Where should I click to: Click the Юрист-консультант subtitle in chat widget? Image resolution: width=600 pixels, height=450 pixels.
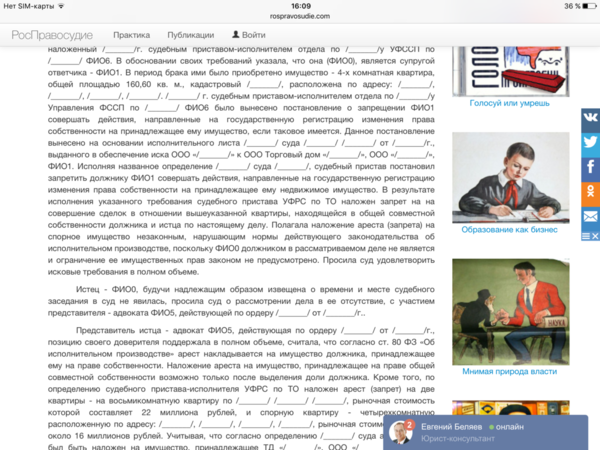[x=458, y=439]
